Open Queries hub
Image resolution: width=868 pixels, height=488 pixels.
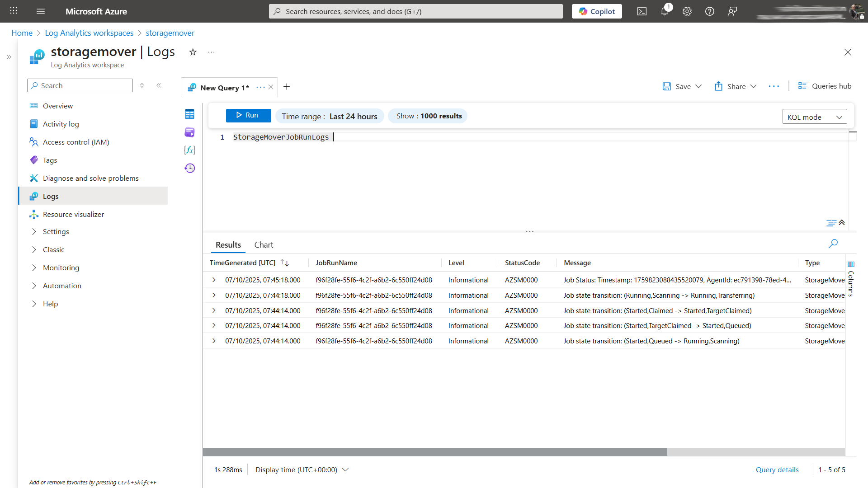[x=825, y=86]
